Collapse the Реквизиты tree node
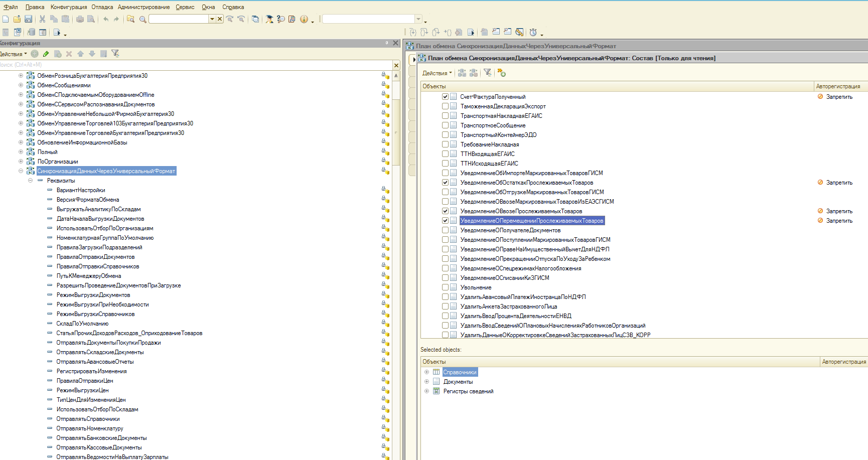This screenshot has height=460, width=868. [30, 181]
